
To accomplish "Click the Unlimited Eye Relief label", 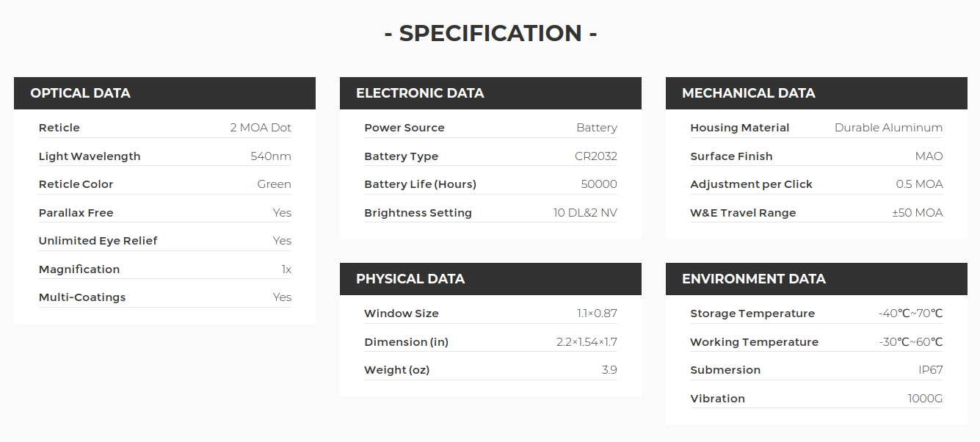I will pos(98,241).
